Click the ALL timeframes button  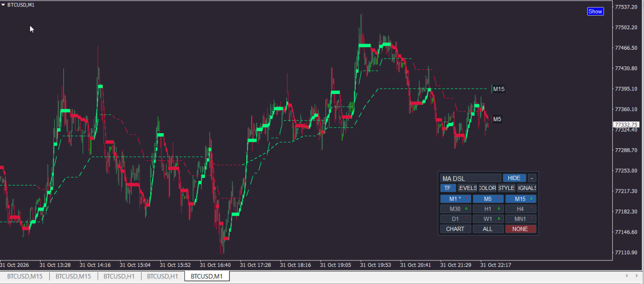tap(488, 229)
